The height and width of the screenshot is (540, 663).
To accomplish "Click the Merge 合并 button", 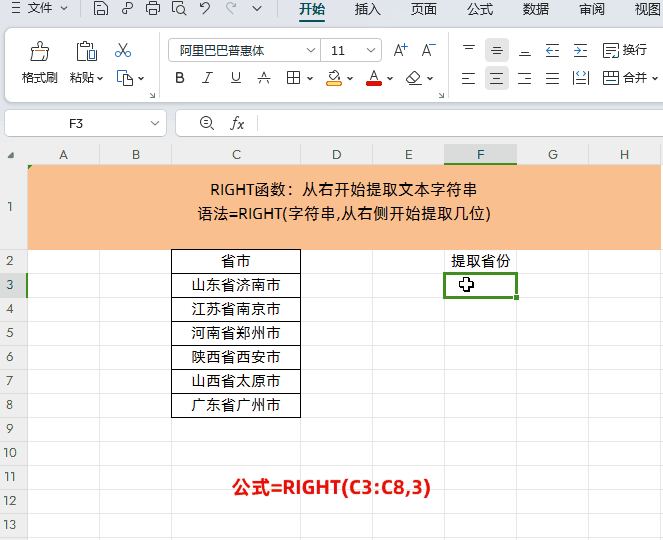I will pyautogui.click(x=625, y=78).
